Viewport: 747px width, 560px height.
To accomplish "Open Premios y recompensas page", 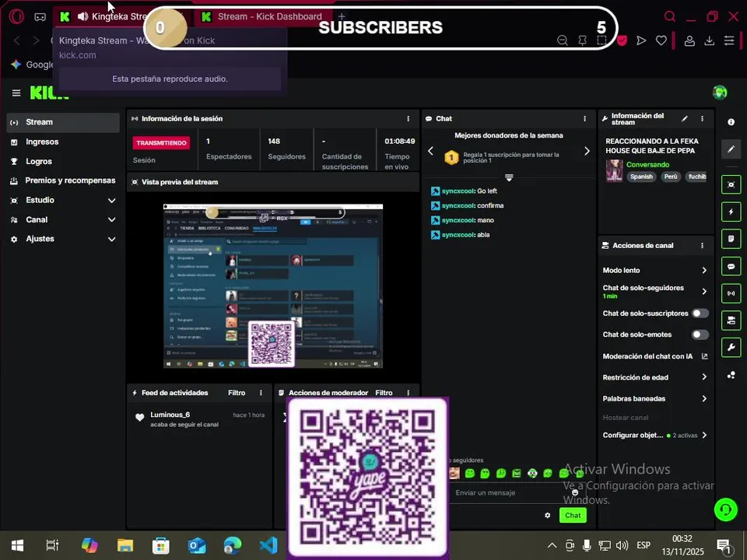I will pyautogui.click(x=63, y=180).
